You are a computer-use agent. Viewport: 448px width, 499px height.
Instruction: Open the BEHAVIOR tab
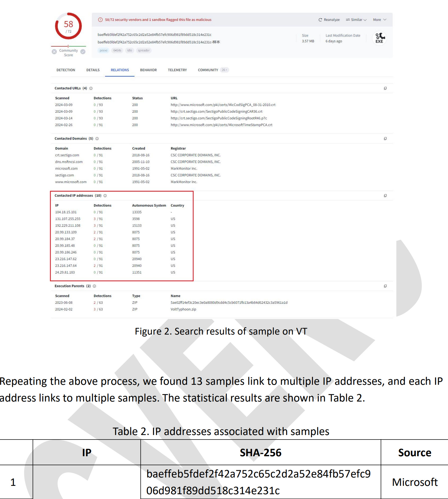click(148, 70)
